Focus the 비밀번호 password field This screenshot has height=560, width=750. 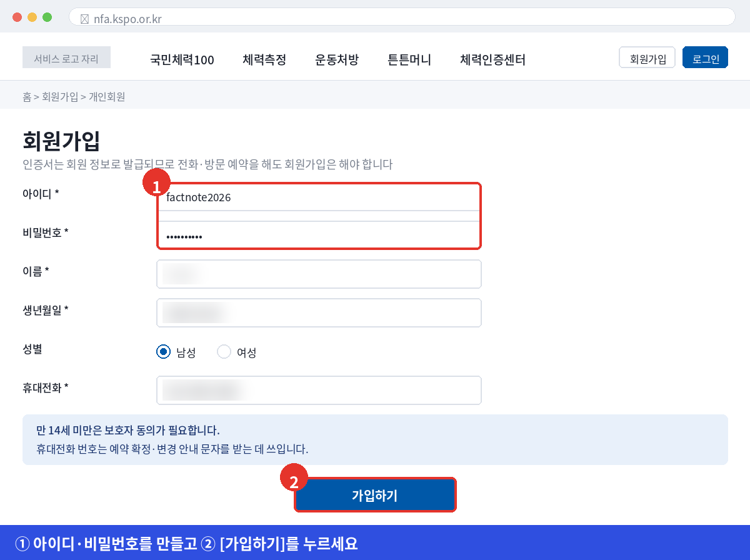319,236
